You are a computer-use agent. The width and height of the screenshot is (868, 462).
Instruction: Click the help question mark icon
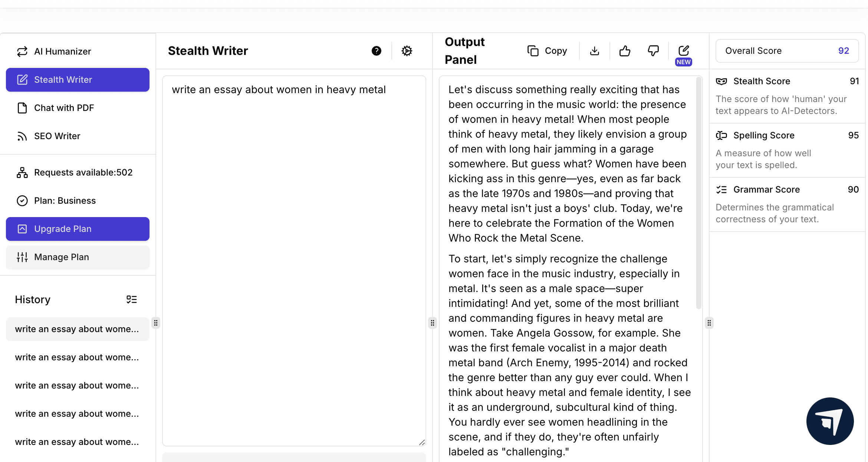click(x=376, y=51)
